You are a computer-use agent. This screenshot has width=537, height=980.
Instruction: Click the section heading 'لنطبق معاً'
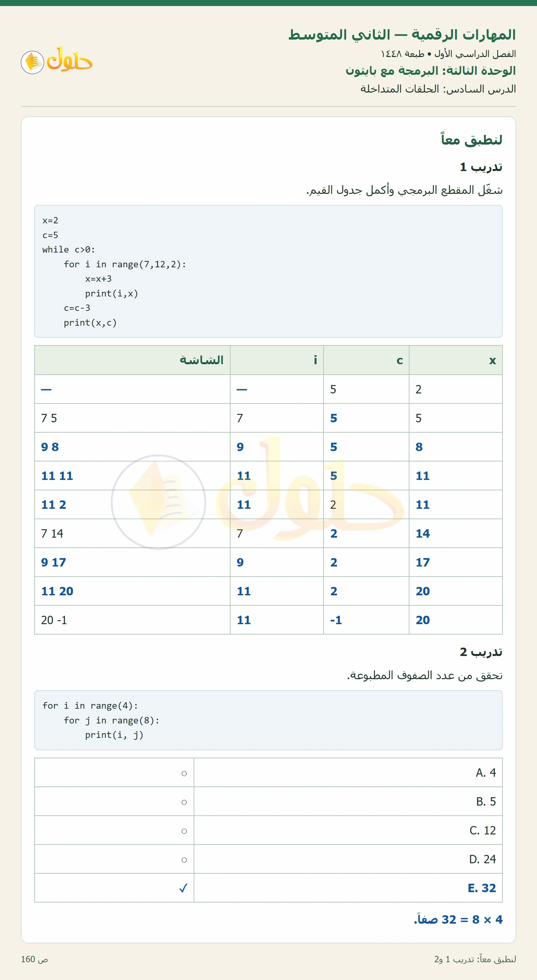coord(472,140)
